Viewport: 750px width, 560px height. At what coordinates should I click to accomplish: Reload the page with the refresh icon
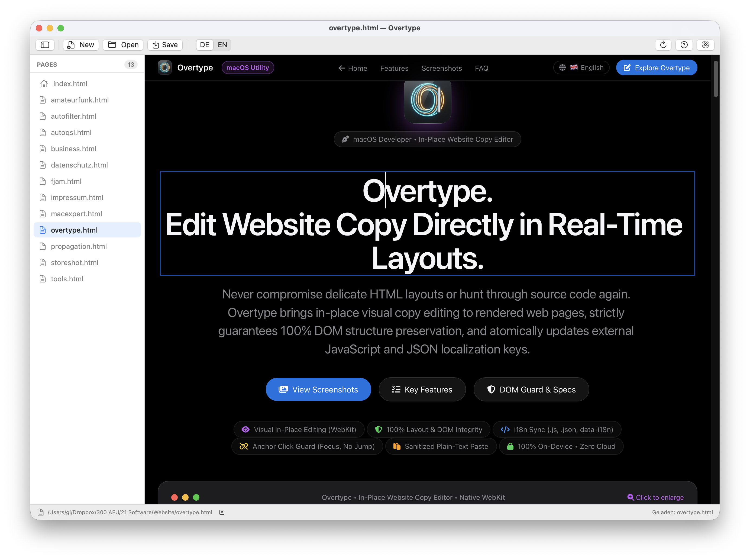(663, 45)
